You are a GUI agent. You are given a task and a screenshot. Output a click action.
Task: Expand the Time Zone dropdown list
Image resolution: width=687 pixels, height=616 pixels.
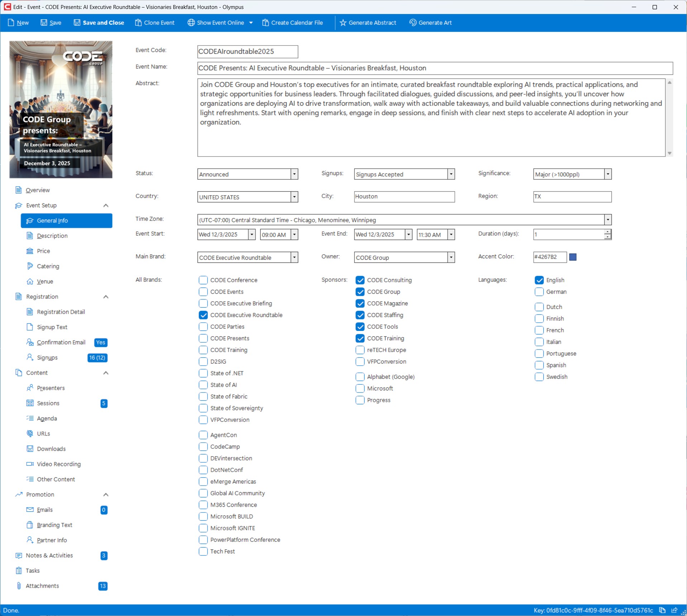(x=607, y=220)
